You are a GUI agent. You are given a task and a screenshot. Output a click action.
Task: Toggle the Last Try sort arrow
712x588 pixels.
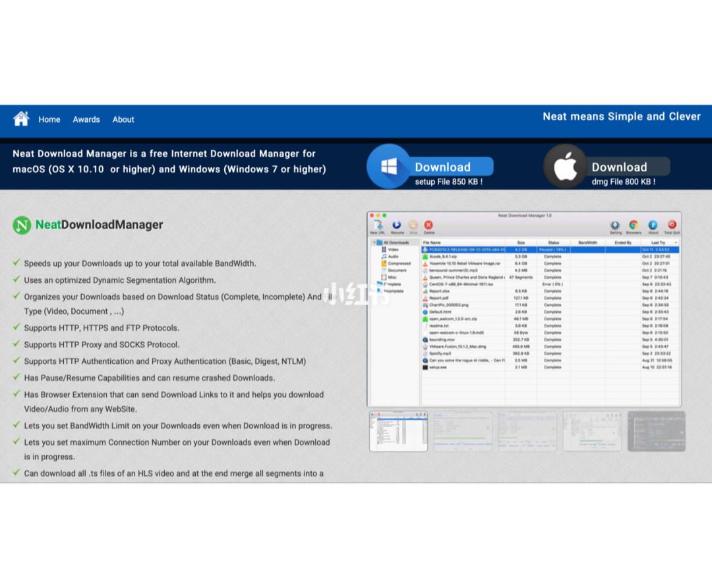[676, 243]
